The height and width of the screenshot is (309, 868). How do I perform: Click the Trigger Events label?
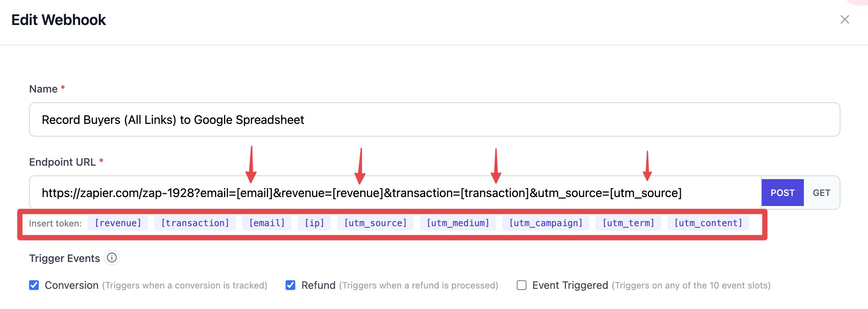click(65, 258)
